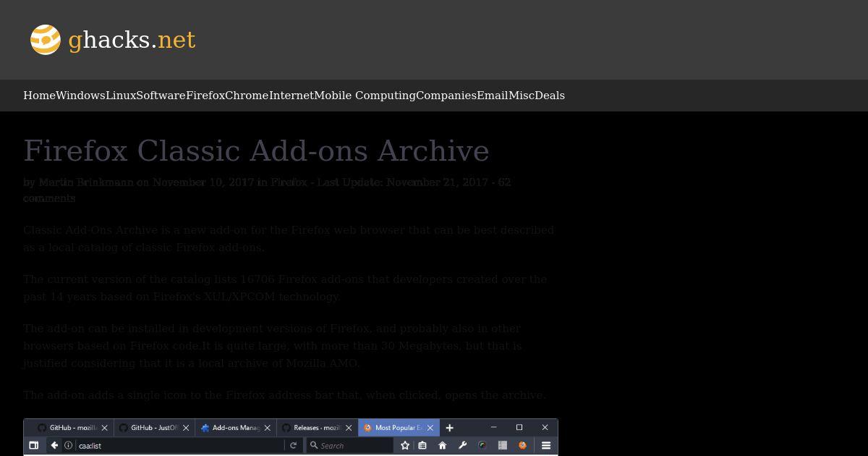Viewport: 868px width, 456px height.
Task: Open the Windows category in navigation
Action: coord(80,96)
